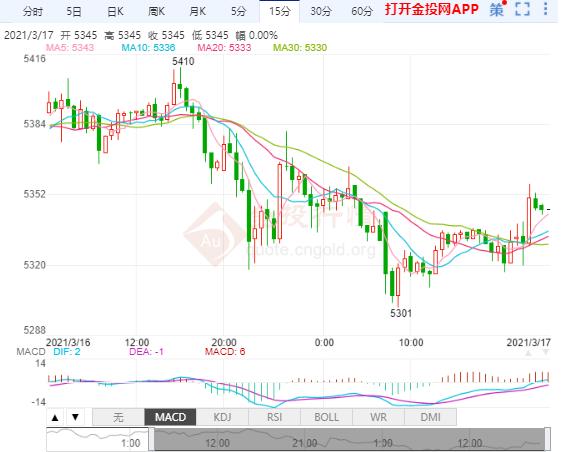
Task: Toggle fullscreen chart view icon
Action: pyautogui.click(x=522, y=9)
